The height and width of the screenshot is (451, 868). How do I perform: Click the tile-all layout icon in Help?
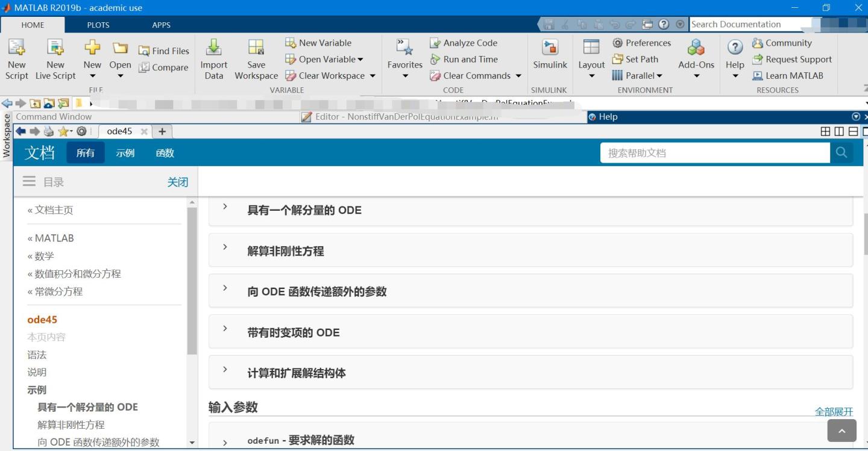(x=825, y=131)
